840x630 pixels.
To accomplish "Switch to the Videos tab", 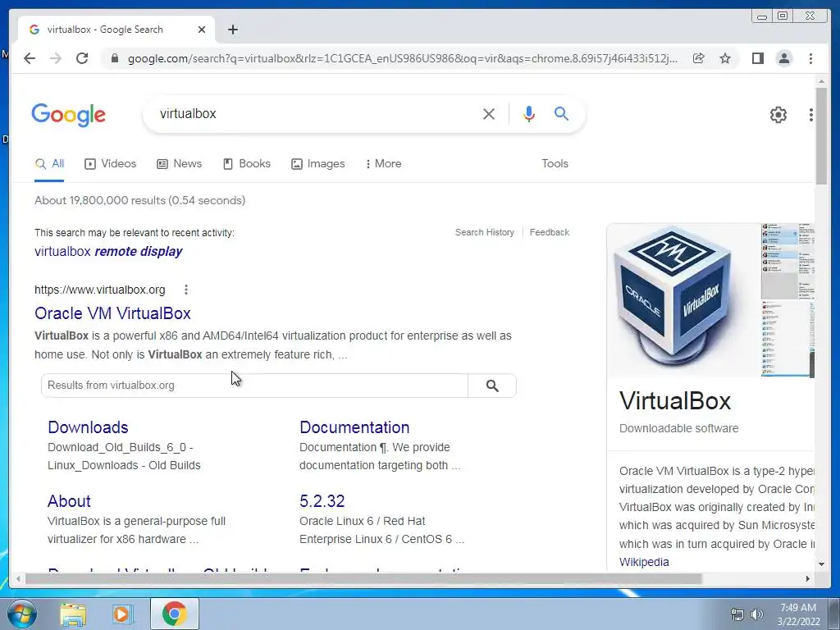I will [111, 164].
